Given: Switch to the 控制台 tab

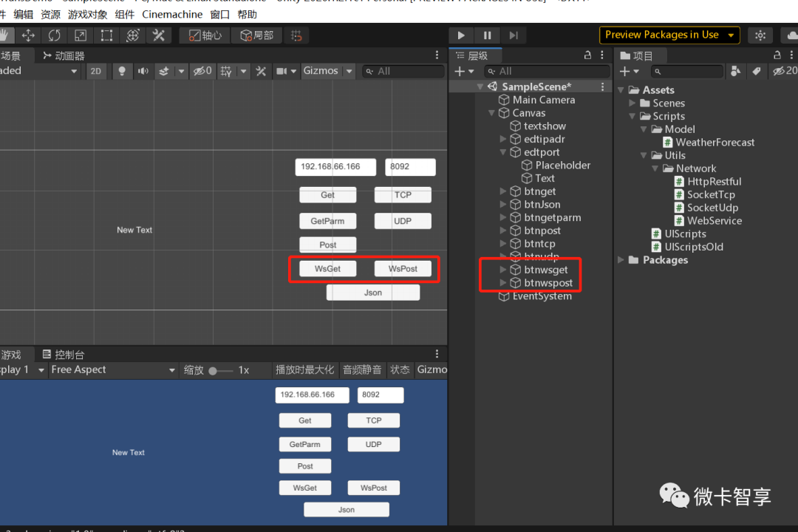Looking at the screenshot, I should 63,355.
